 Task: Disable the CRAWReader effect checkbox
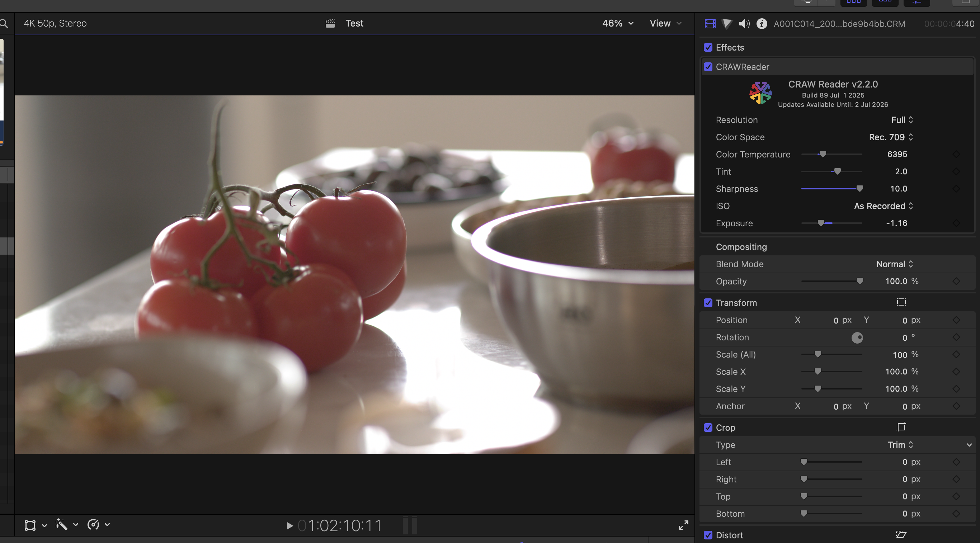(708, 67)
